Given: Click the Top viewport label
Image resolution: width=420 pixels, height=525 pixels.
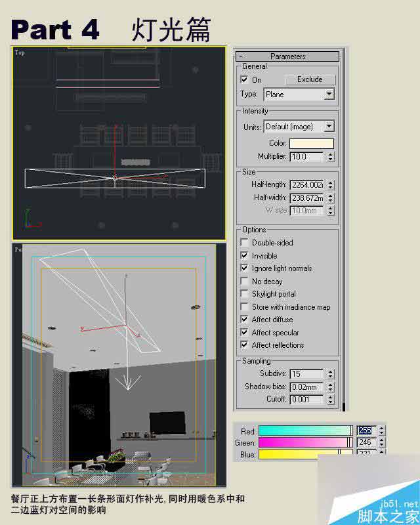Looking at the screenshot, I should pos(20,52).
